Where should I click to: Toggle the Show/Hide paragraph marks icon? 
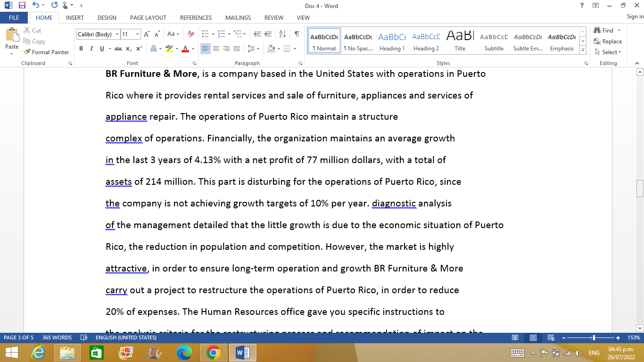click(x=296, y=33)
